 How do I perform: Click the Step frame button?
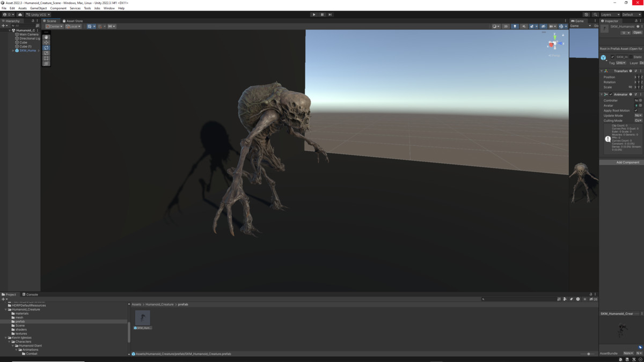pos(330,14)
